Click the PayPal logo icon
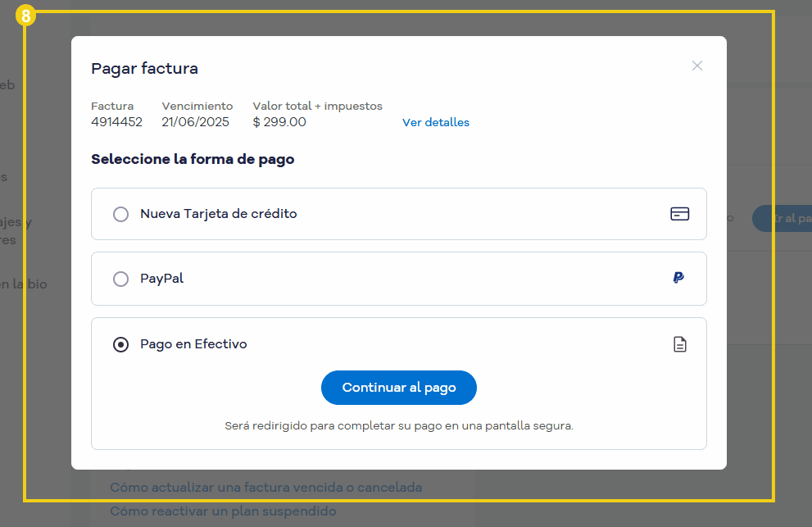 tap(678, 278)
